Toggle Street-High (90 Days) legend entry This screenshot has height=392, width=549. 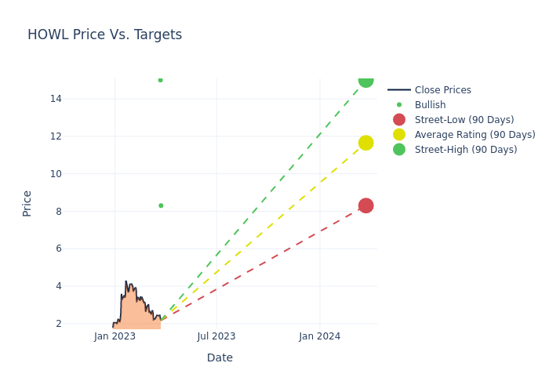[x=466, y=150]
